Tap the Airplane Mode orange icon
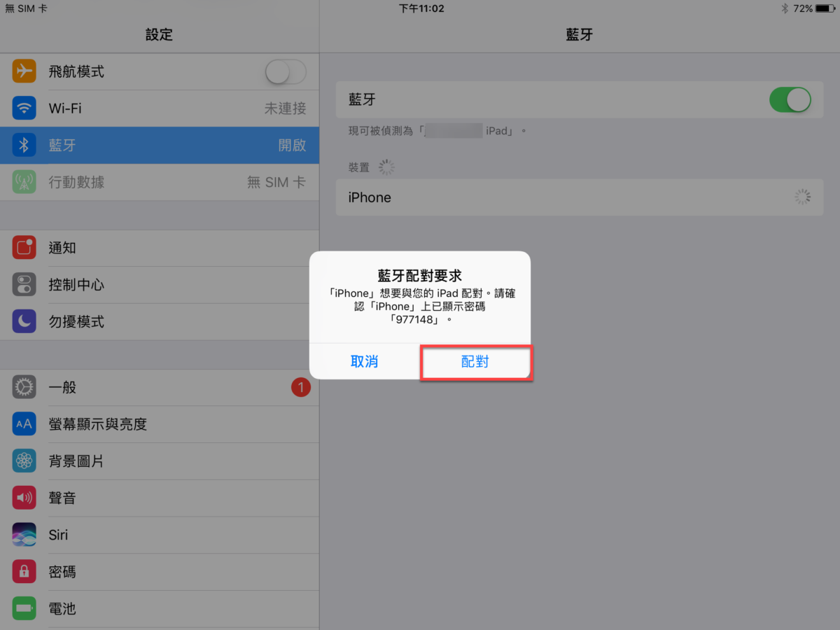This screenshot has height=630, width=840. point(24,71)
